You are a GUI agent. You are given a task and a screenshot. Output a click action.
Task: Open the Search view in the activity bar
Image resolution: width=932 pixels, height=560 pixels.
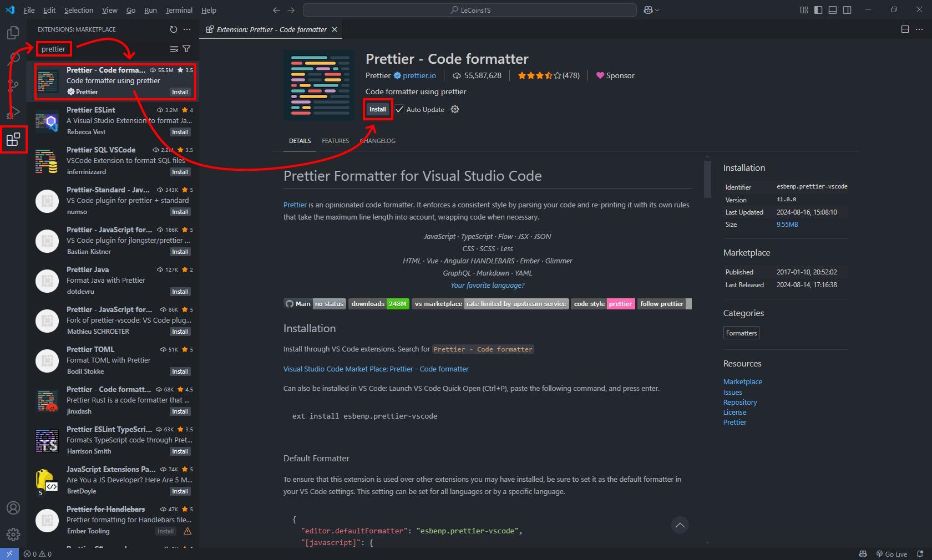pyautogui.click(x=13, y=59)
